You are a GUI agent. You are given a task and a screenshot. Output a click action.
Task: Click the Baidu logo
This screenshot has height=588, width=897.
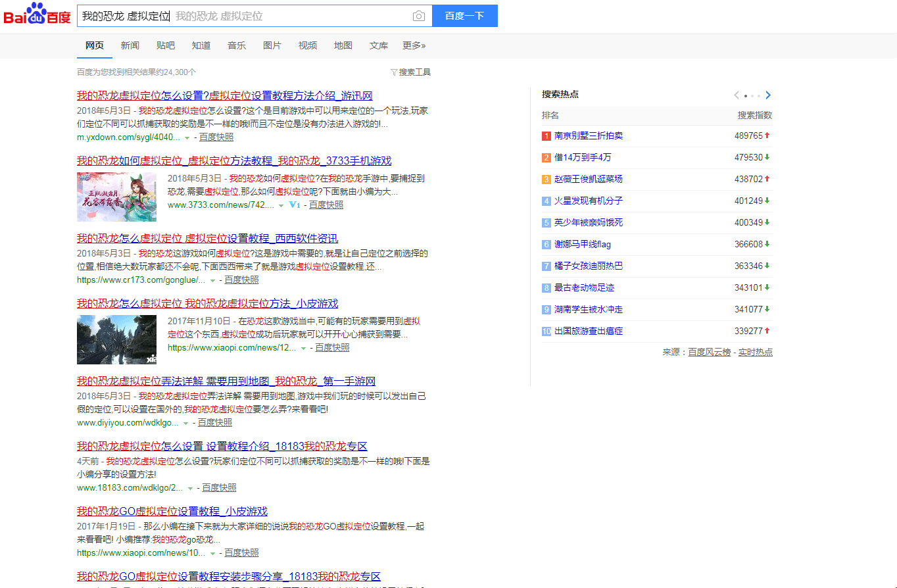point(37,14)
